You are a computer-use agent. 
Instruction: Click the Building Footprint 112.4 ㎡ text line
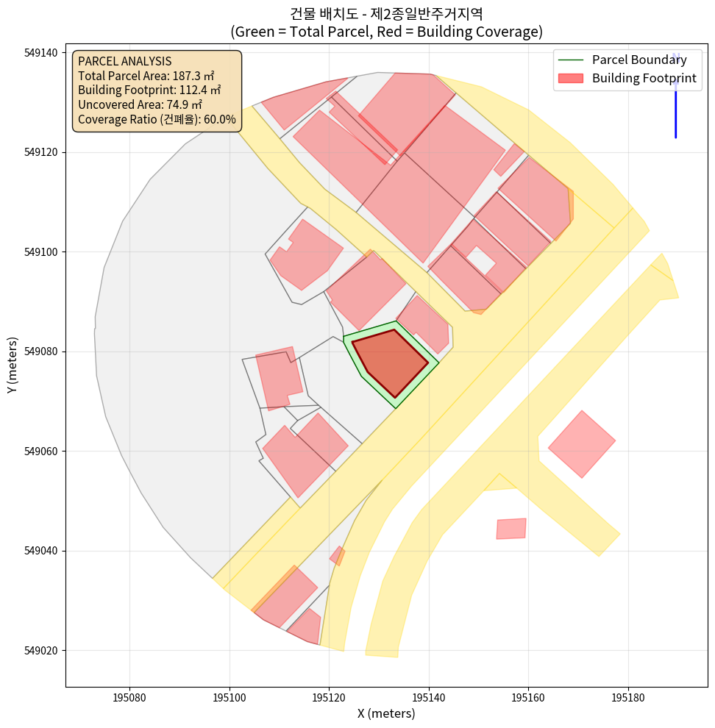[149, 90]
